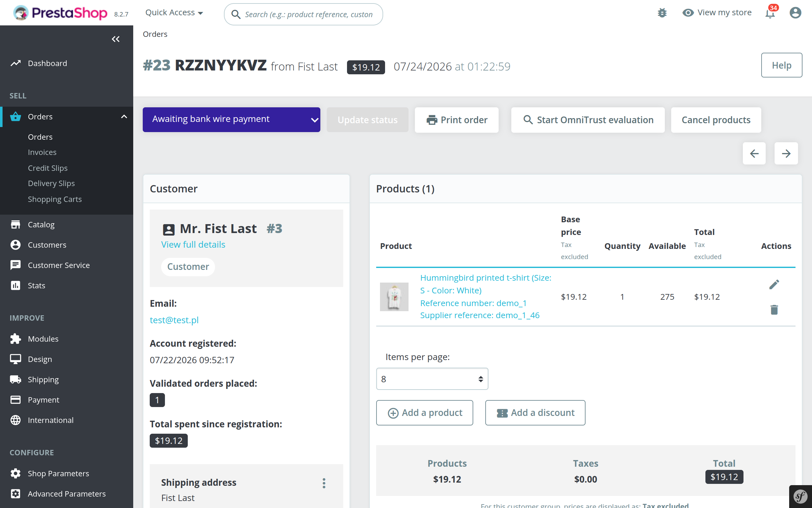The image size is (812, 508).
Task: Click the International globe icon
Action: [16, 420]
